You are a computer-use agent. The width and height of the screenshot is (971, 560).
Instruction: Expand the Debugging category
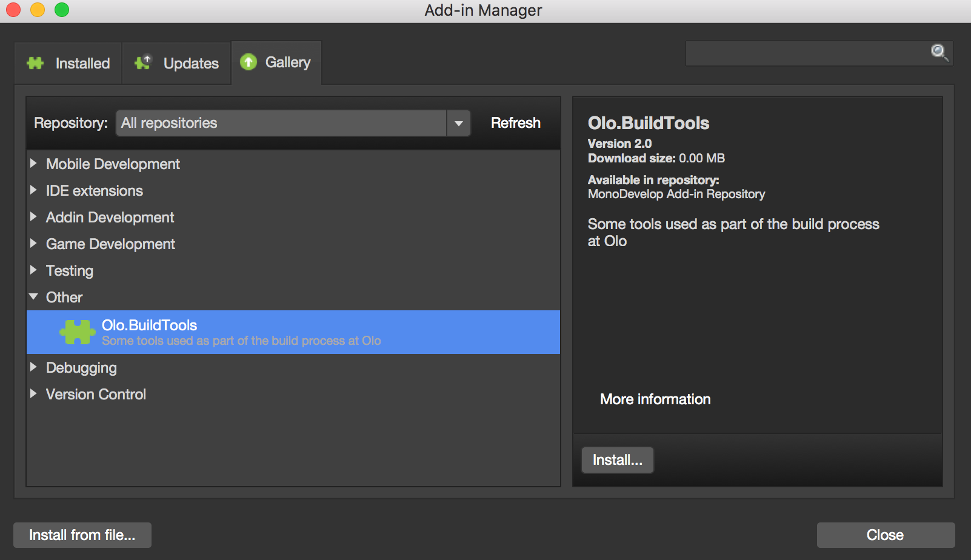click(x=33, y=367)
